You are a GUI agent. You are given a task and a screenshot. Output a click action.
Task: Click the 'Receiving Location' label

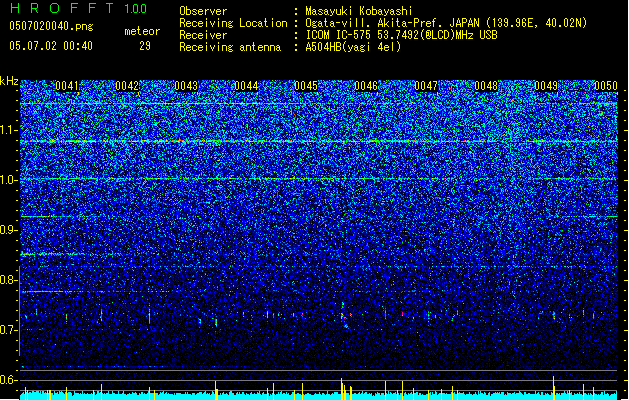(233, 23)
